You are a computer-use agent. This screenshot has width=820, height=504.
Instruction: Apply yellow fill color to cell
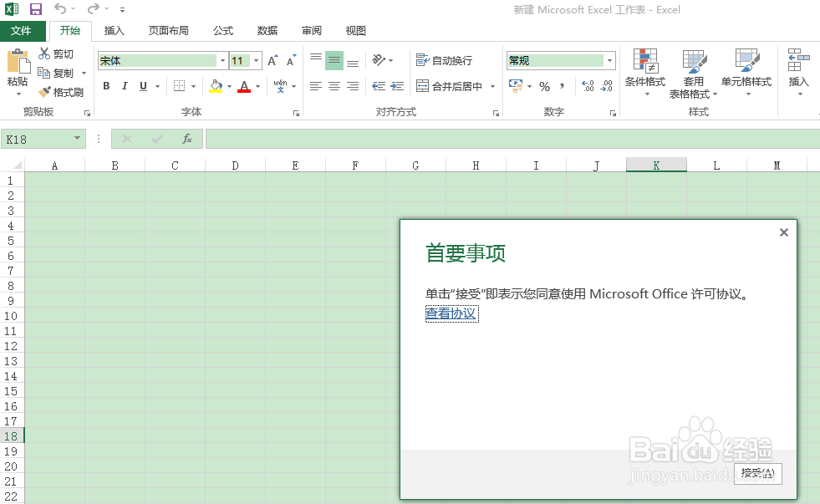pyautogui.click(x=216, y=86)
